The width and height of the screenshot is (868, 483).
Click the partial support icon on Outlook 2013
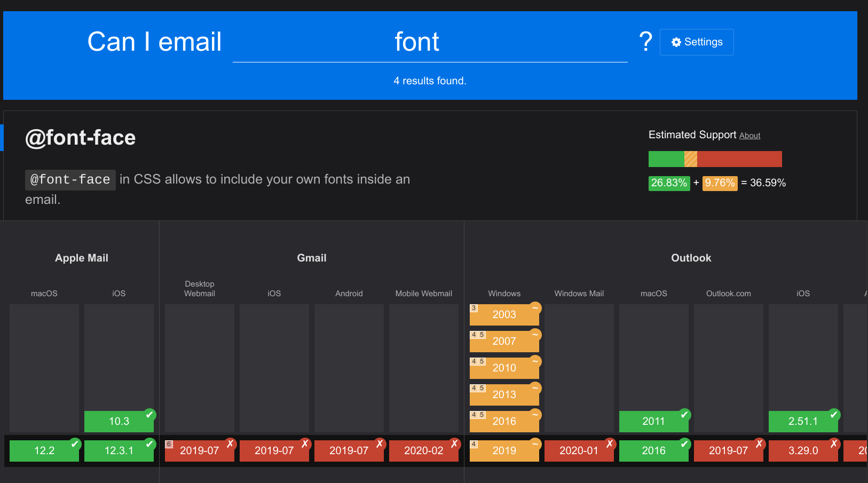(x=535, y=388)
